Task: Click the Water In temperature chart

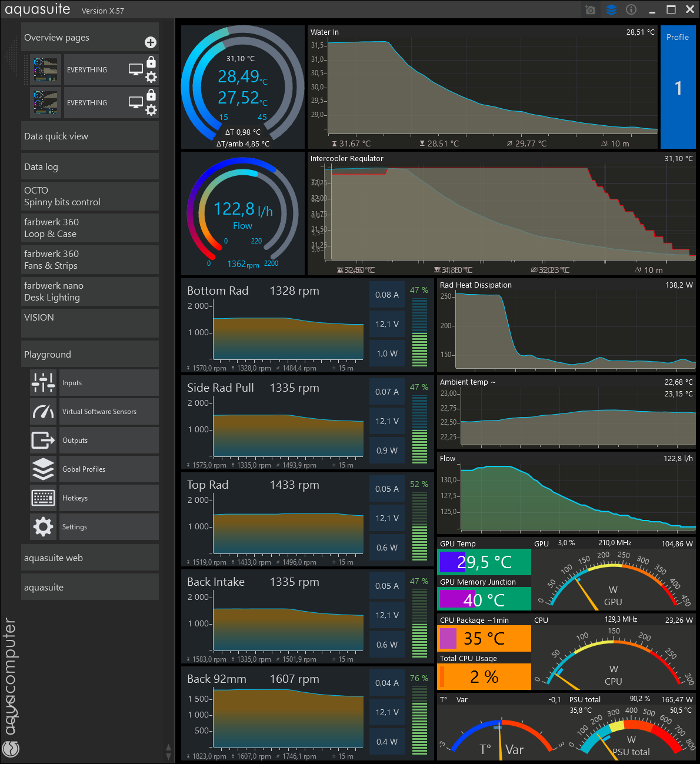Action: pos(482,87)
